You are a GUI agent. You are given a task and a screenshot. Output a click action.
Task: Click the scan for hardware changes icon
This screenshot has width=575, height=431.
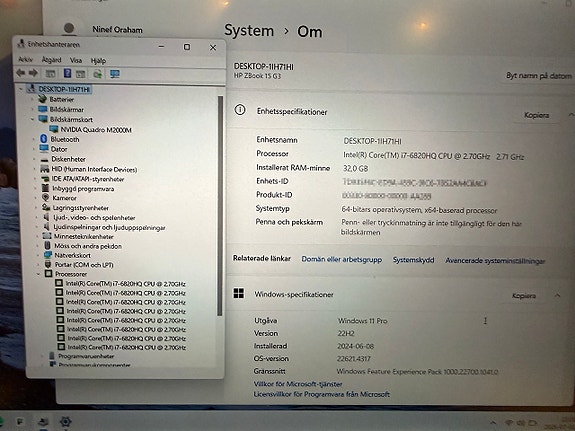click(97, 74)
